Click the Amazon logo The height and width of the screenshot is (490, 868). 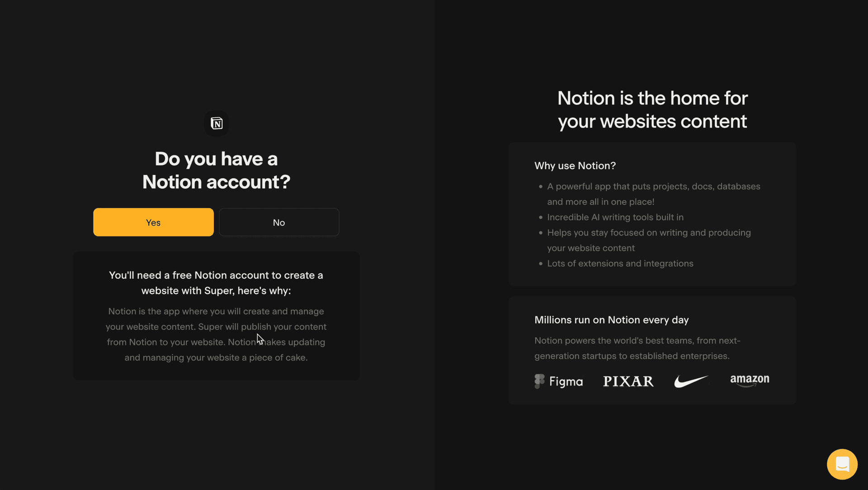[749, 380]
